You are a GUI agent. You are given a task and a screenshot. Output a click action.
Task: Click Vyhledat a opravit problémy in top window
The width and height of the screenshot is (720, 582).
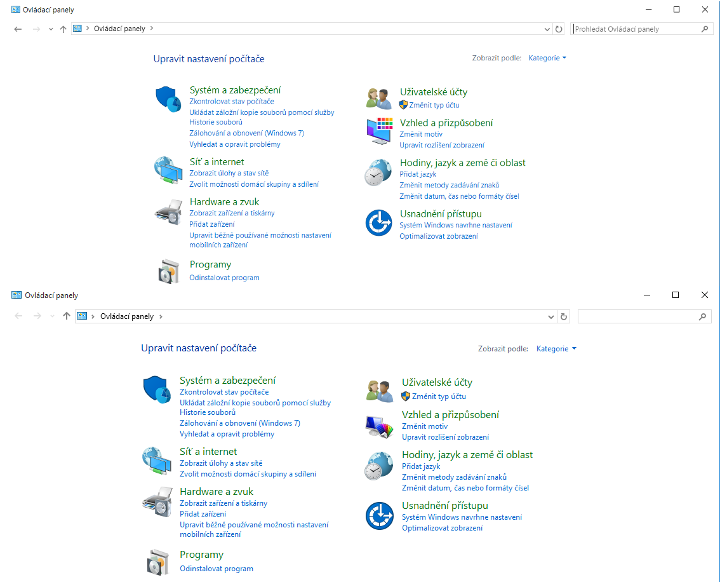(235, 144)
